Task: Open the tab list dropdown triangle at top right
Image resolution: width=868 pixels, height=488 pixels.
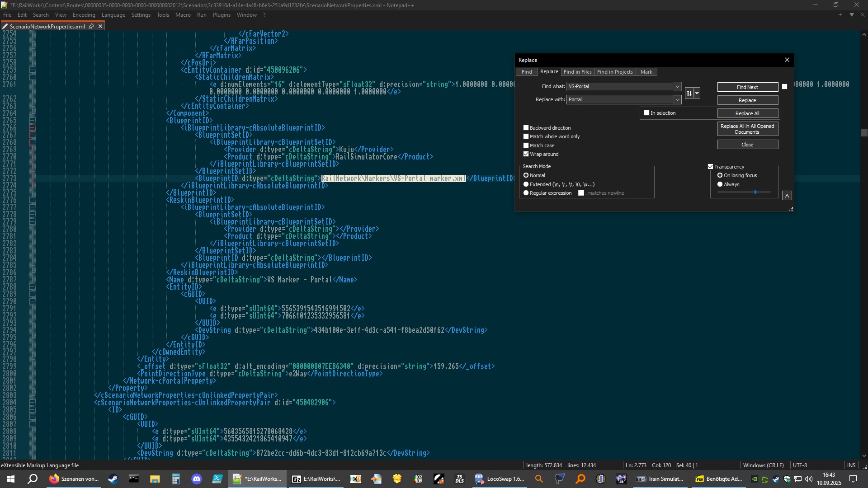Action: click(x=852, y=15)
